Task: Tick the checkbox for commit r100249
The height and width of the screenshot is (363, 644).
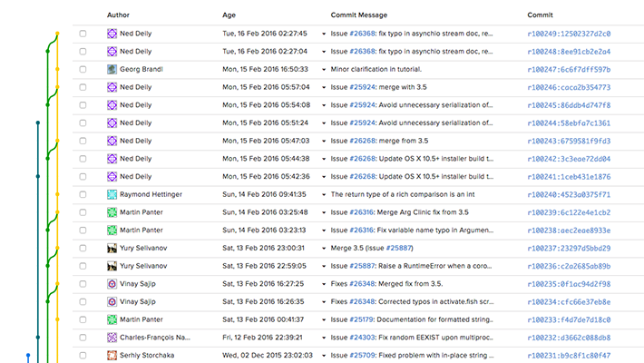Action: click(x=83, y=34)
